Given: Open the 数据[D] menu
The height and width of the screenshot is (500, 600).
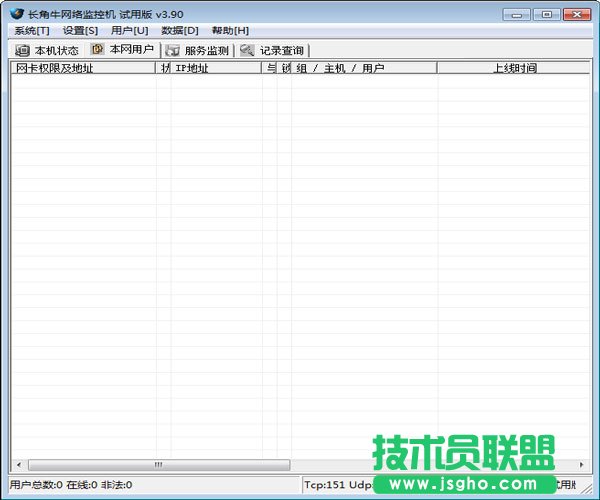Looking at the screenshot, I should (x=180, y=31).
